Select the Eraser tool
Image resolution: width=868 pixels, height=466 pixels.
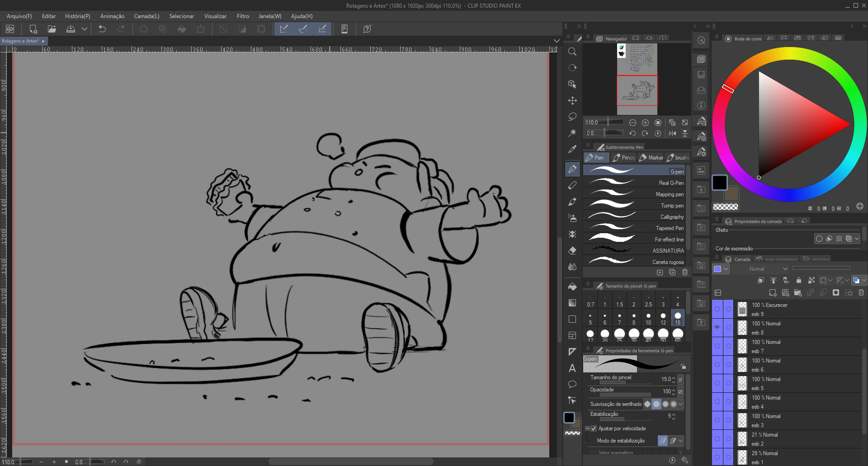click(x=572, y=250)
